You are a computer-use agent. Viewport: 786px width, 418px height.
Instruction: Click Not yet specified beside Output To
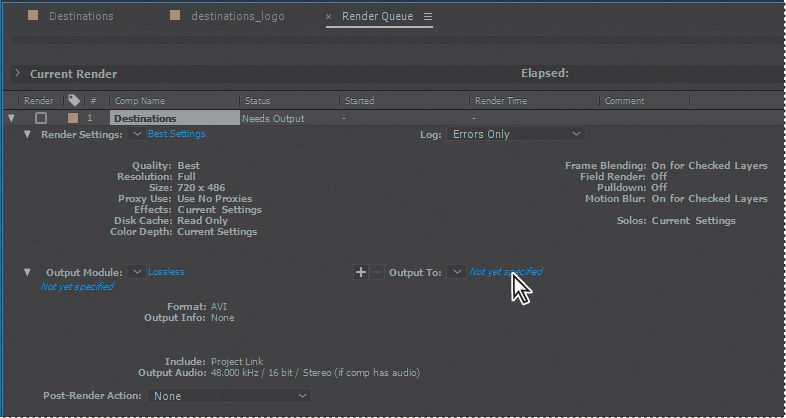[x=506, y=272]
